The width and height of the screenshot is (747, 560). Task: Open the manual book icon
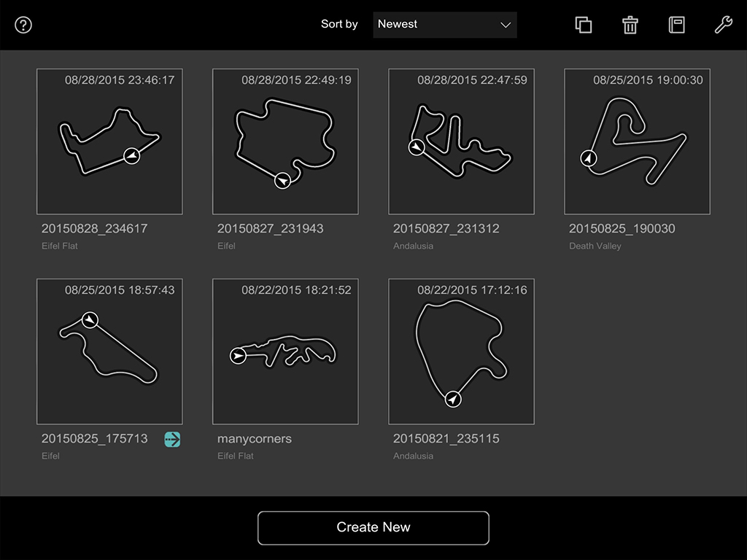click(x=676, y=25)
